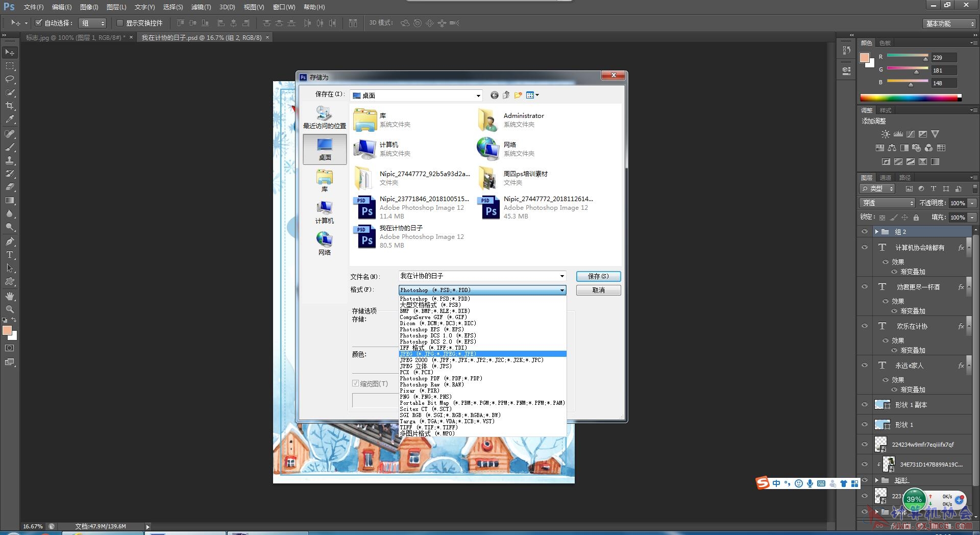Select the Eyedropper tool

coord(10,119)
